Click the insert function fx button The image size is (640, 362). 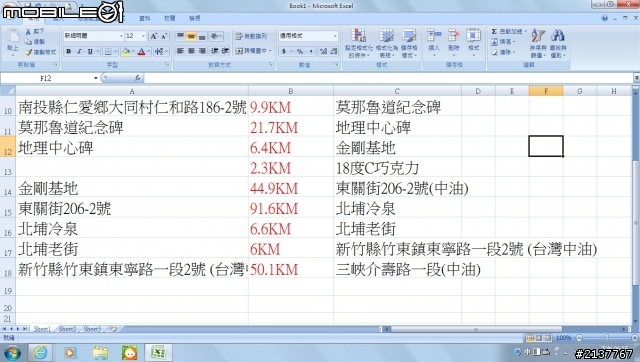point(138,78)
